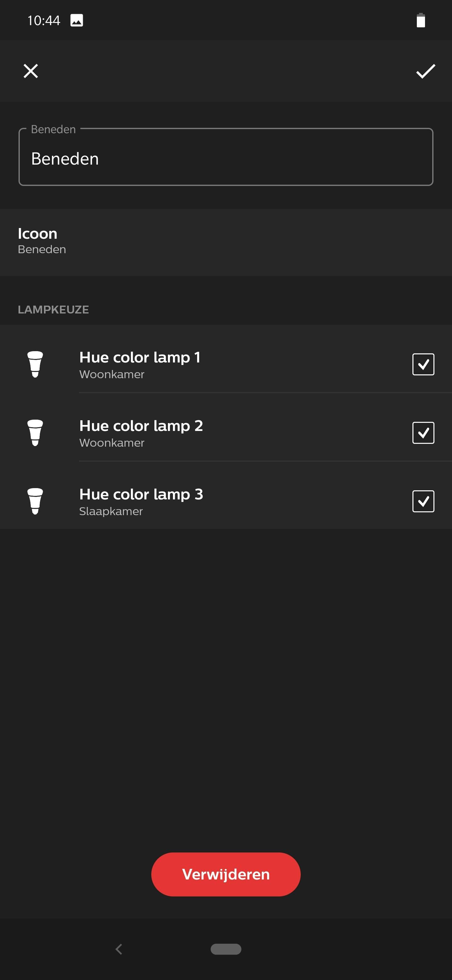
Task: Open the LAMPKEUZE section header
Action: [54, 309]
